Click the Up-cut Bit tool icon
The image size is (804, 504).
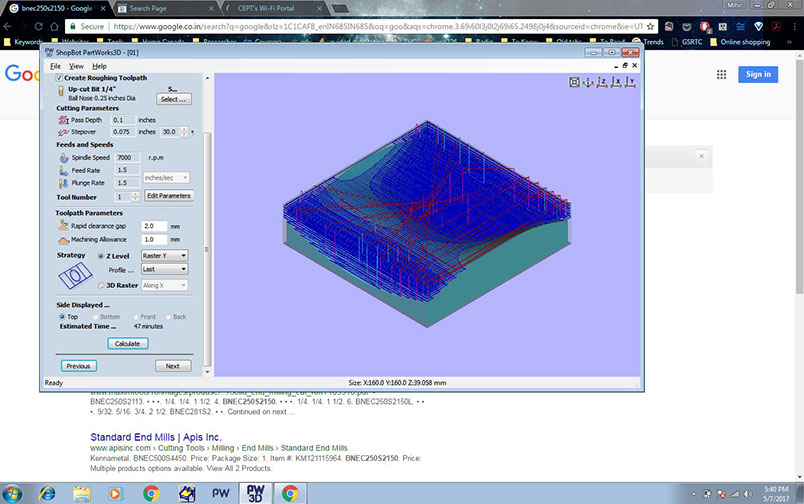click(61, 91)
